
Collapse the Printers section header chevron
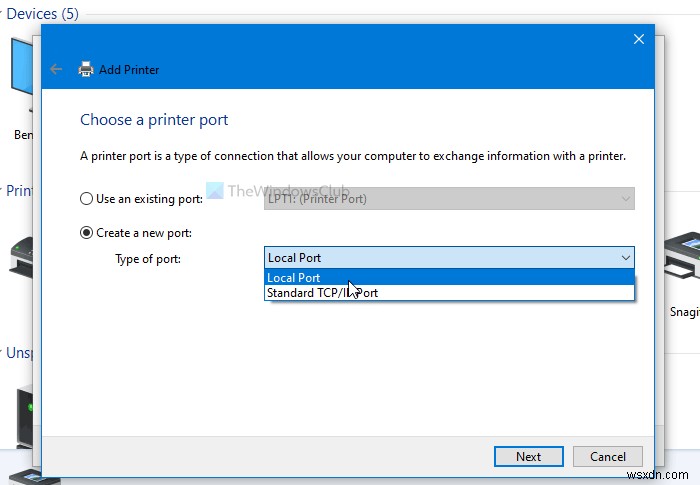pyautogui.click(x=3, y=191)
